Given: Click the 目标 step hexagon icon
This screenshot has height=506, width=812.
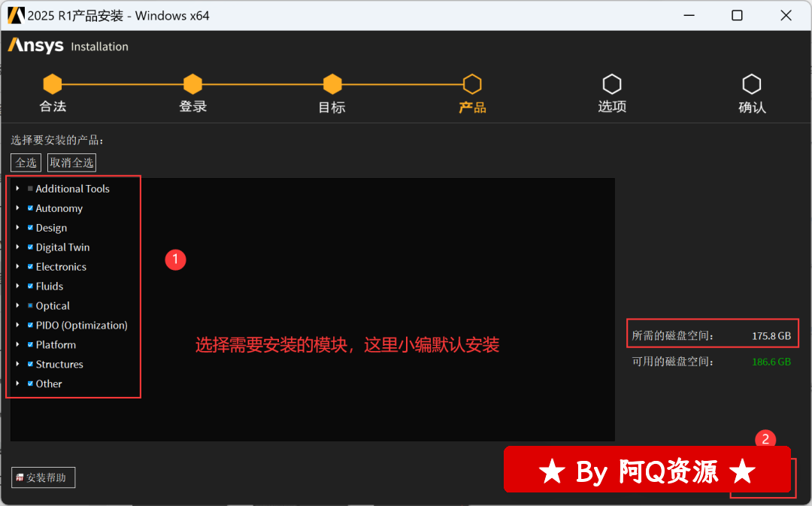Looking at the screenshot, I should tap(332, 84).
